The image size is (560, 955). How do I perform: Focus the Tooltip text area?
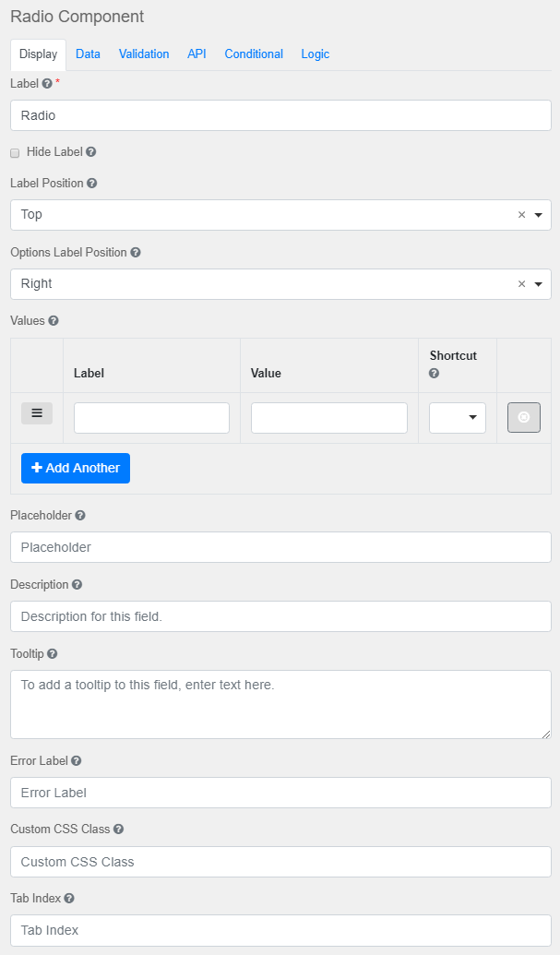tap(280, 704)
